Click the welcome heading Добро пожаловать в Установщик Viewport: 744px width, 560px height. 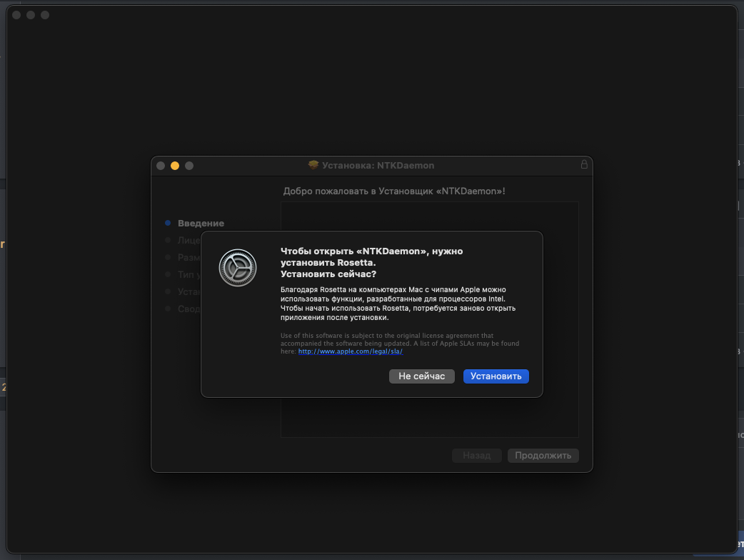(x=394, y=191)
